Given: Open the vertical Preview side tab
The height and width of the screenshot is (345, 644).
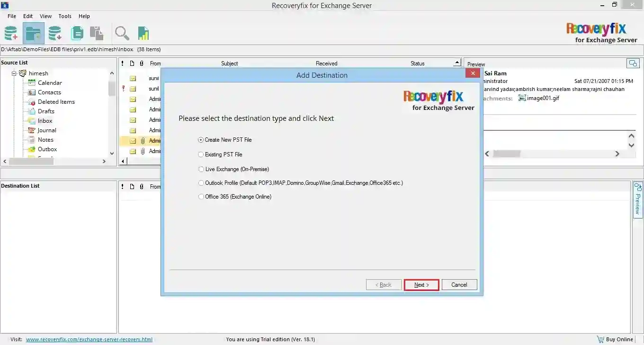Looking at the screenshot, I should pos(638,200).
